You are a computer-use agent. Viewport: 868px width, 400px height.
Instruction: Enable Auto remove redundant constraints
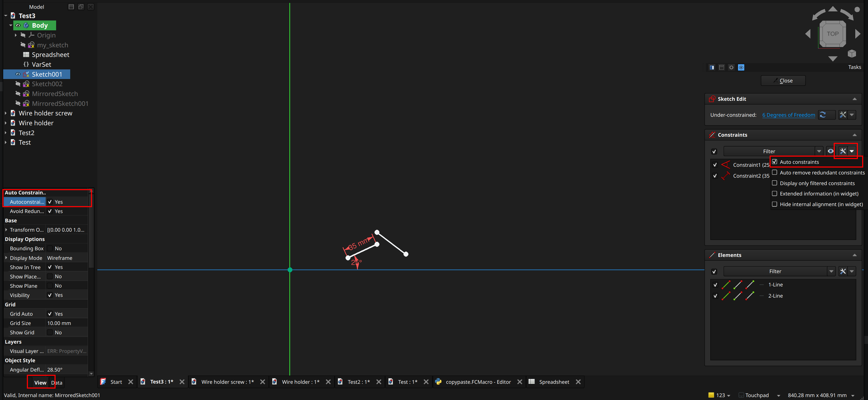pos(774,173)
